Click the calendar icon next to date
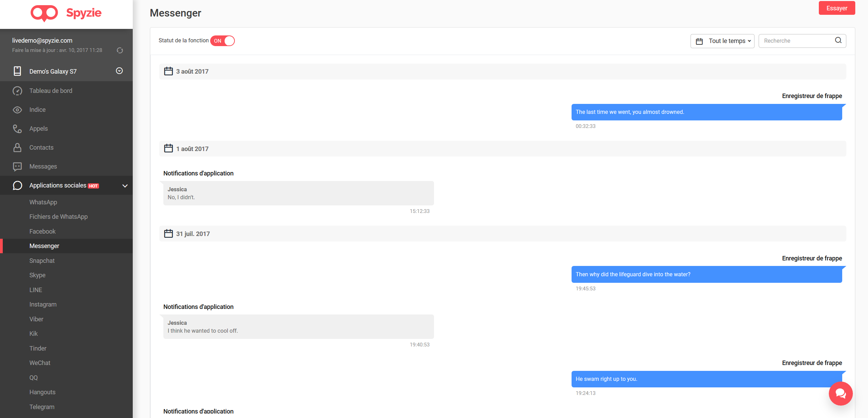Image resolution: width=868 pixels, height=418 pixels. [168, 71]
